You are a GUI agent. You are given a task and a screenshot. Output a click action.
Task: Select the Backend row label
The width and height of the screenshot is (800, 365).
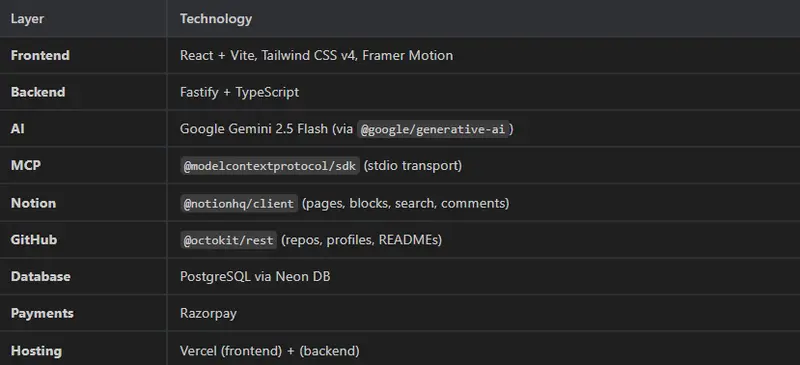[38, 92]
